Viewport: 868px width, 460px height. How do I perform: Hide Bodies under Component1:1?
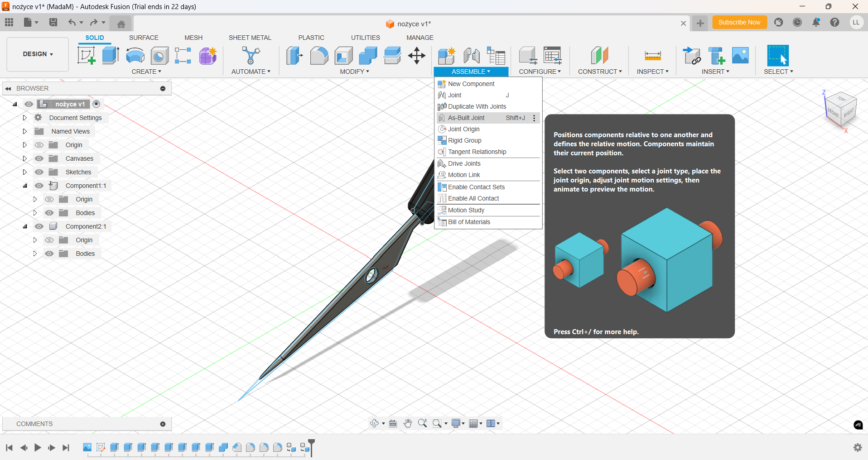[x=49, y=213]
